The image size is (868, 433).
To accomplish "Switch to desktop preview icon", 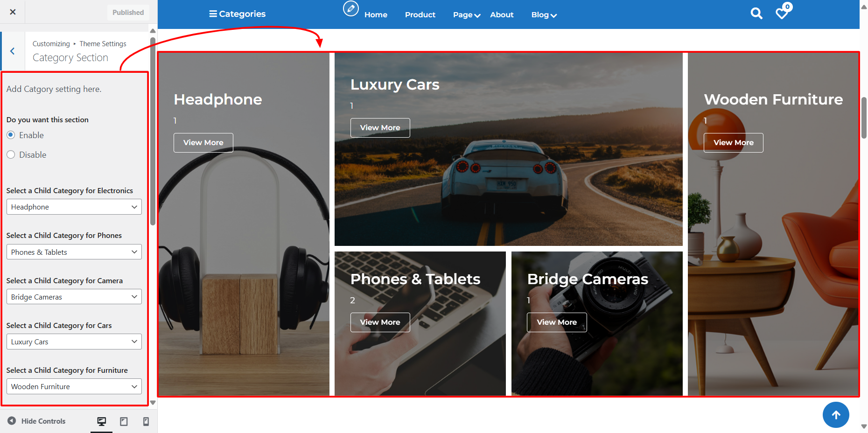I will (x=101, y=421).
